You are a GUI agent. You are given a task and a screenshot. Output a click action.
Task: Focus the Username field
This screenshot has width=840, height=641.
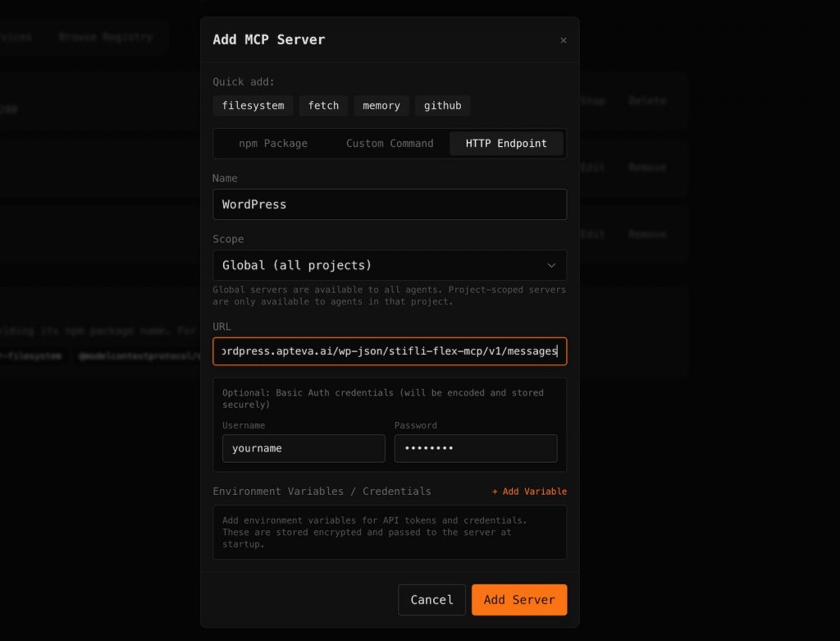[304, 448]
